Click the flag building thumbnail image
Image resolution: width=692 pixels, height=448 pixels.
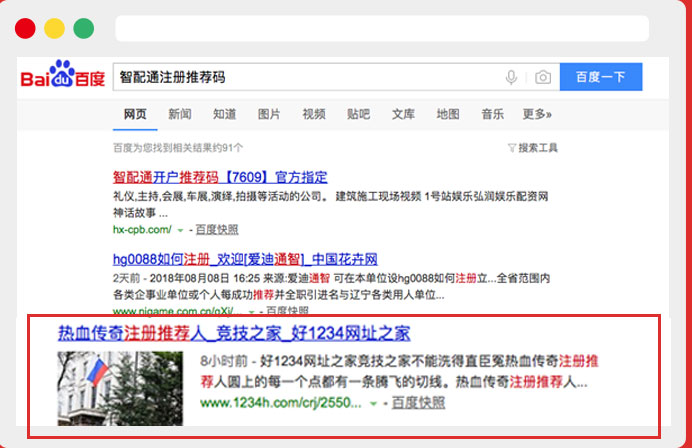[120, 388]
